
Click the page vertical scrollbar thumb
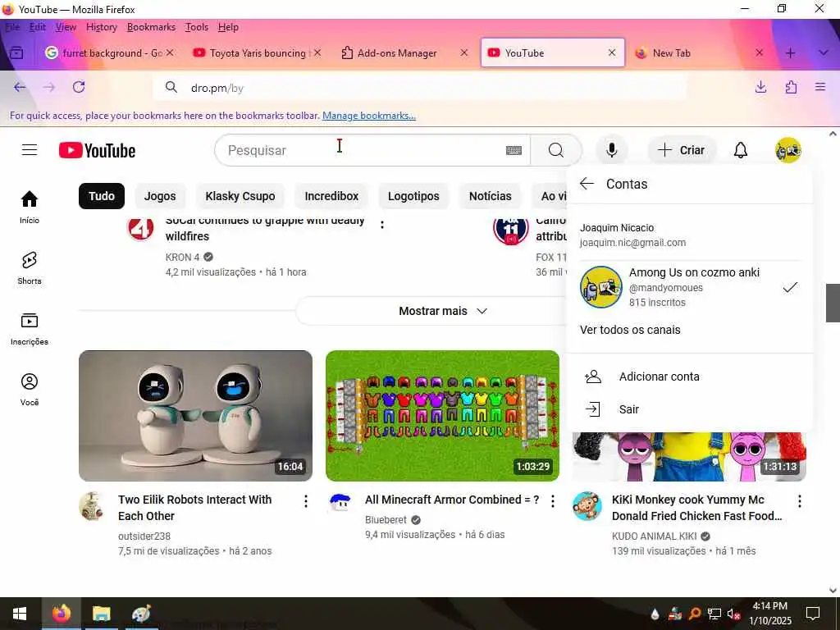833,303
